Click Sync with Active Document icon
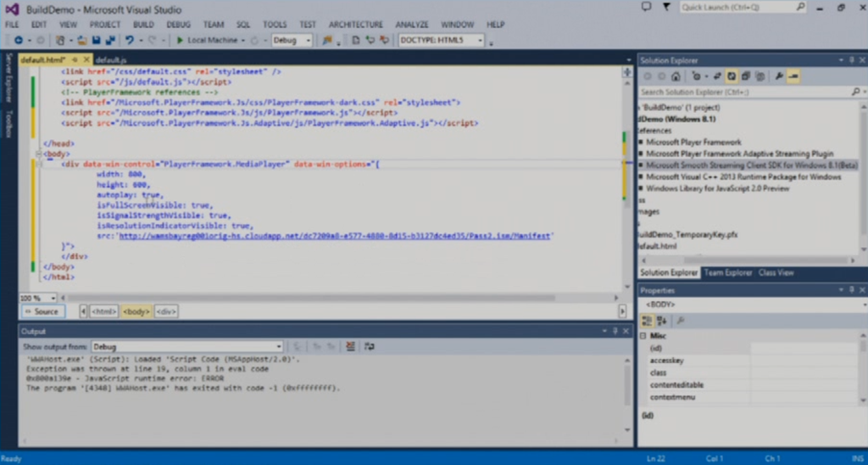 point(717,76)
